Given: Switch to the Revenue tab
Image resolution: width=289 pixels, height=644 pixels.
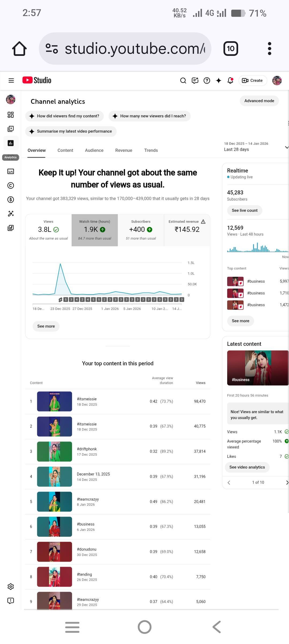Looking at the screenshot, I should coord(124,150).
